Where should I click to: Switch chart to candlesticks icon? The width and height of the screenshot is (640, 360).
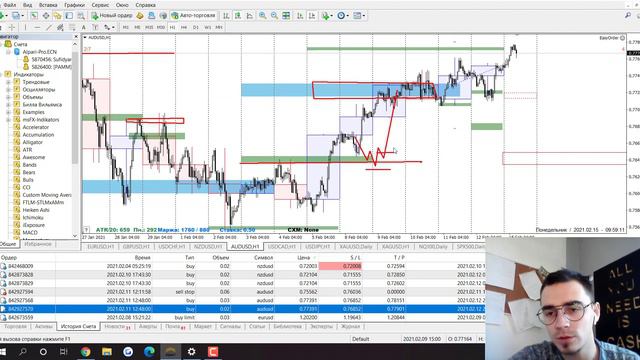[238, 16]
